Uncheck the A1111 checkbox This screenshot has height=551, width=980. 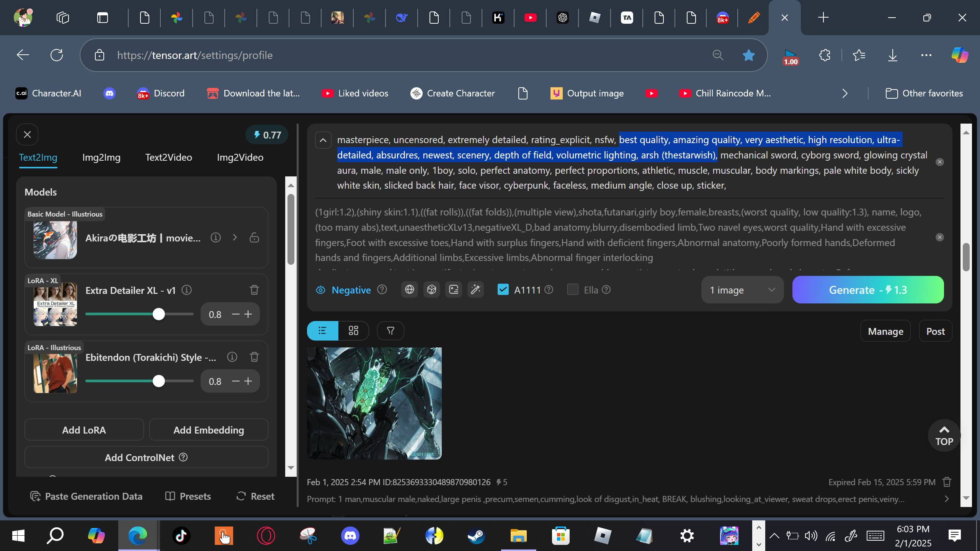[503, 290]
